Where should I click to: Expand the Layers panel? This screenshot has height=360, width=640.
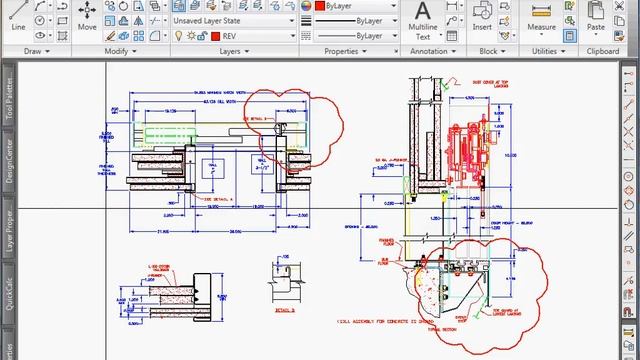[x=234, y=51]
